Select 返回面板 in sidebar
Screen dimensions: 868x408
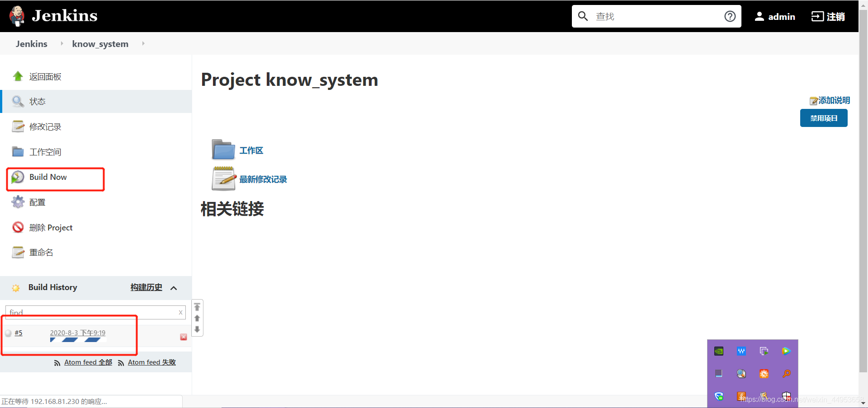[45, 77]
